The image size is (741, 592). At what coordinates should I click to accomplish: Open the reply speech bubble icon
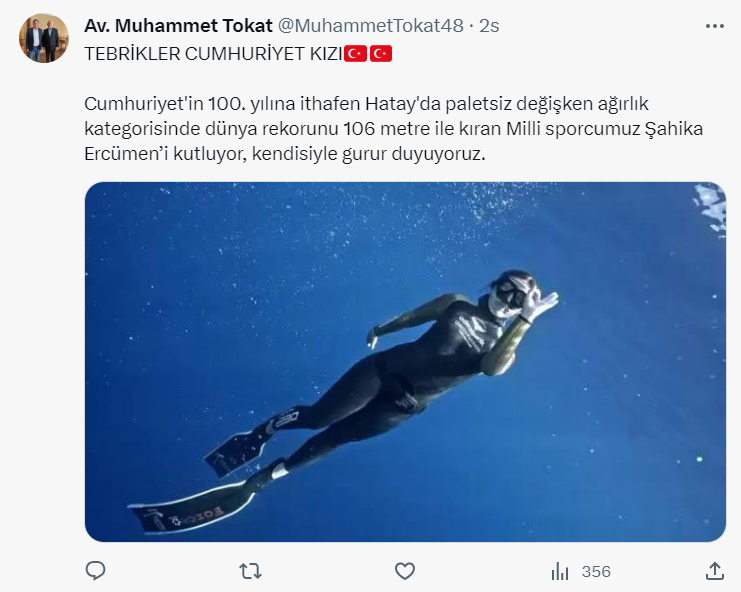coord(95,571)
